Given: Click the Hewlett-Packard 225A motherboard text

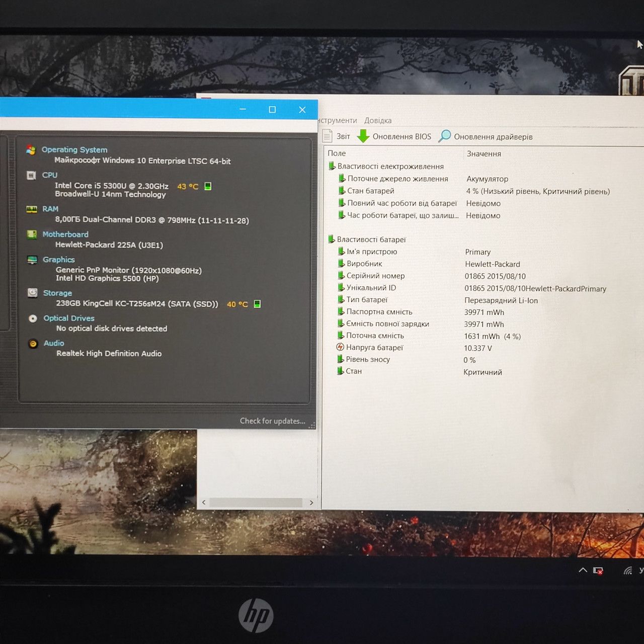Looking at the screenshot, I should coord(109,245).
